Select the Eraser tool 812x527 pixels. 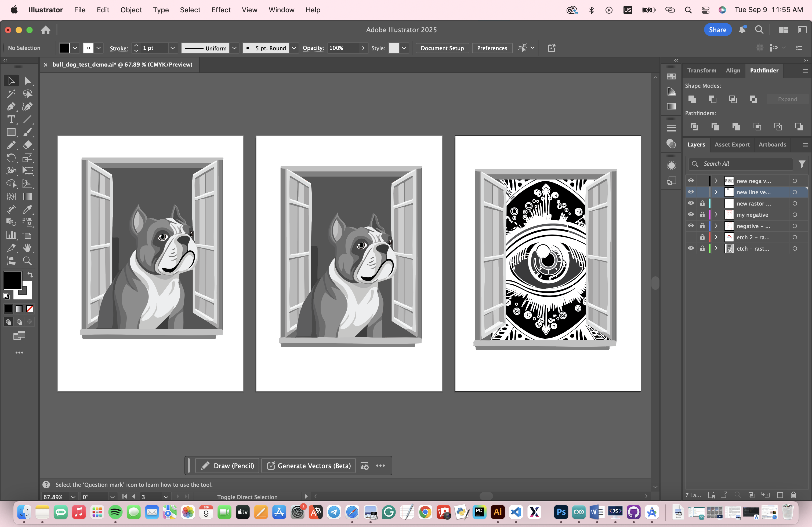[x=27, y=145]
